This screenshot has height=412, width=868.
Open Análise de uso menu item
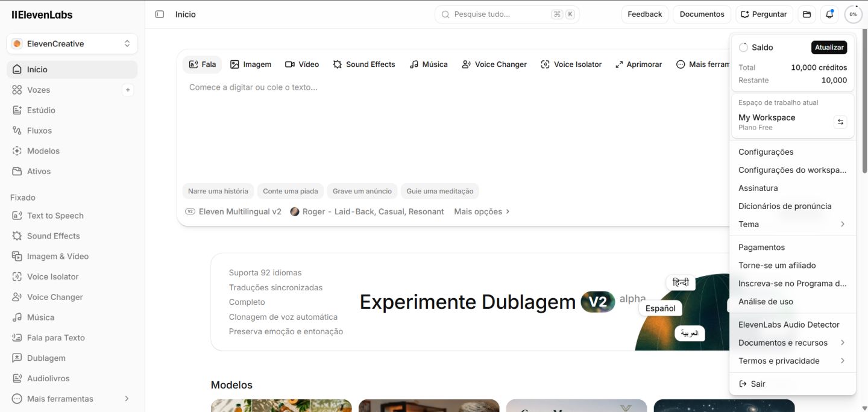point(792,301)
